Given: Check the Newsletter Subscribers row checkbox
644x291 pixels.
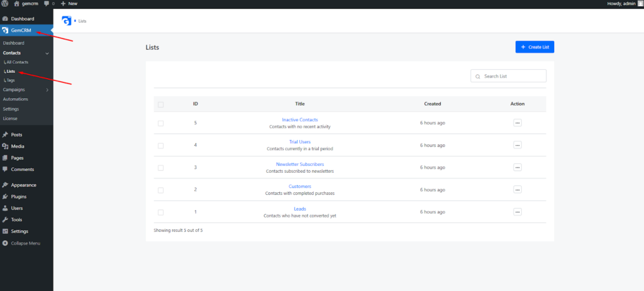Looking at the screenshot, I should coord(160,168).
